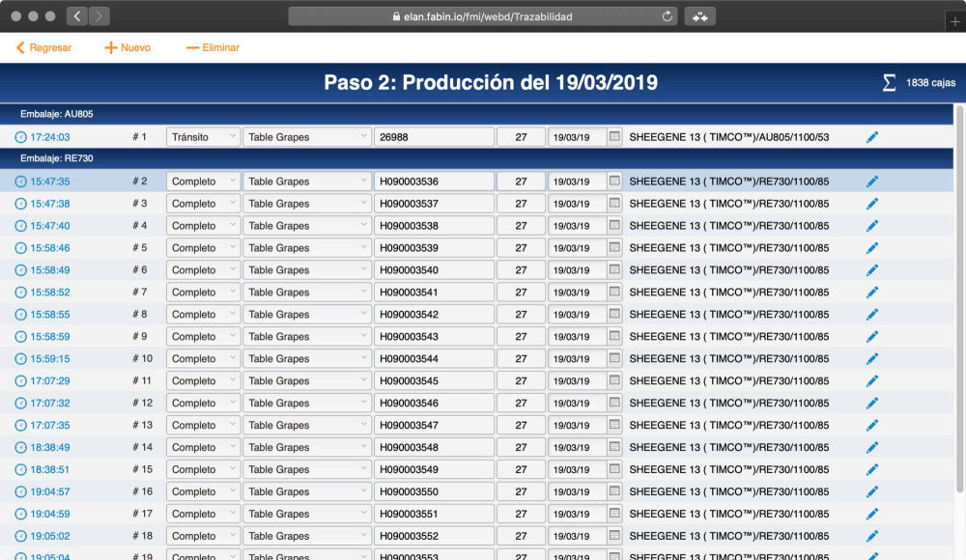Click the pencil edit icon for row #1
Image resolution: width=966 pixels, height=560 pixels.
pyautogui.click(x=872, y=137)
